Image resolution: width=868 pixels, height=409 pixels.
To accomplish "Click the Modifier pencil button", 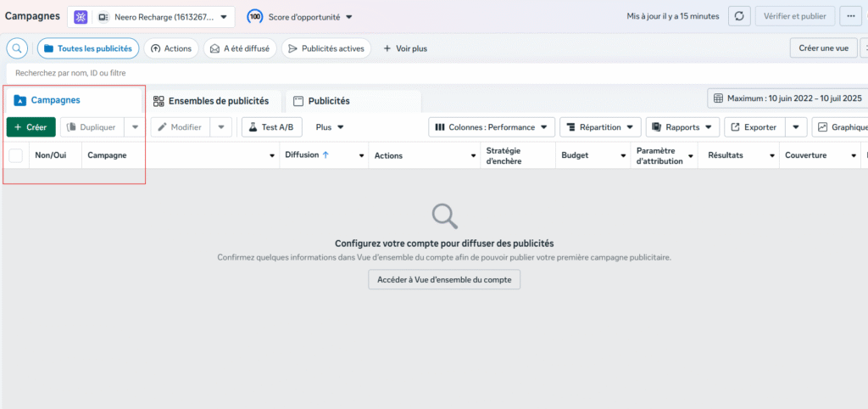I will coord(179,127).
